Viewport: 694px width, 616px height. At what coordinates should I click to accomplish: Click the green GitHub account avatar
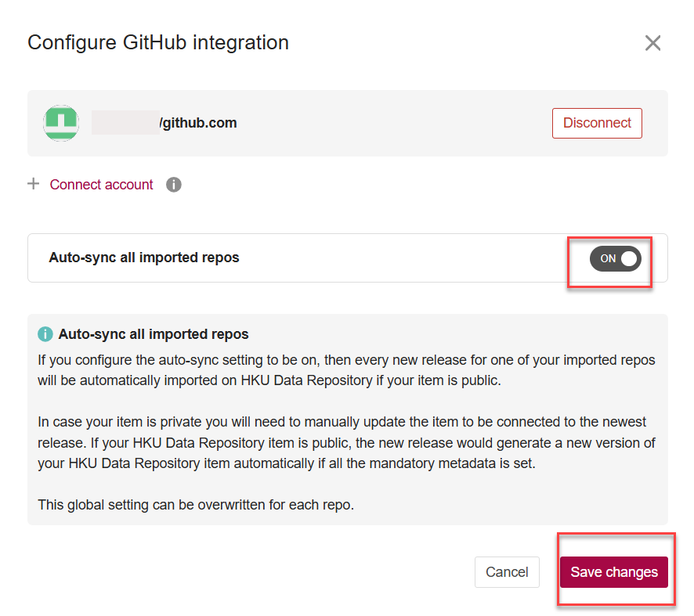(61, 123)
